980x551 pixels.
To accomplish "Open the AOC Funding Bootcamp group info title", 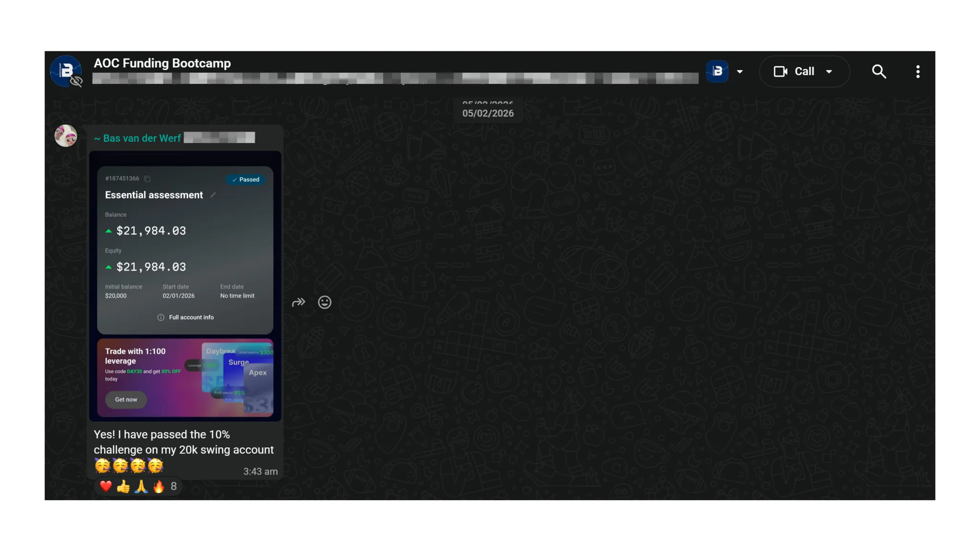I will (x=162, y=63).
